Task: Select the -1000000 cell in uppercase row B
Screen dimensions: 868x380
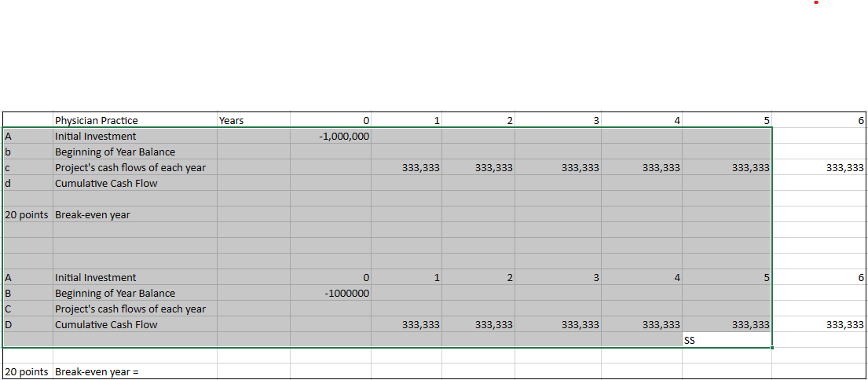Action: 331,293
